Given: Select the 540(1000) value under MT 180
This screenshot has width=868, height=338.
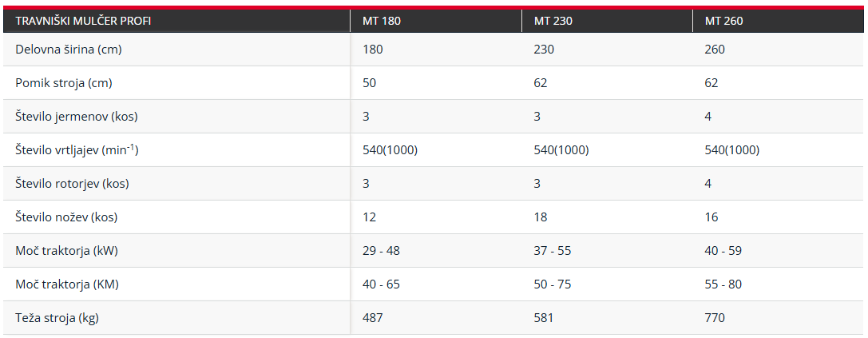Looking at the screenshot, I should [x=390, y=150].
